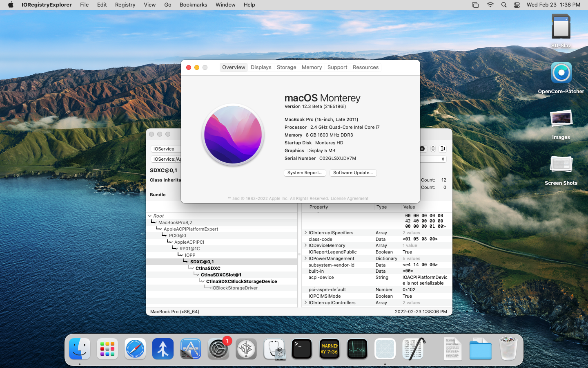588x368 pixels.
Task: Sort by the Property column header
Action: tap(338, 207)
